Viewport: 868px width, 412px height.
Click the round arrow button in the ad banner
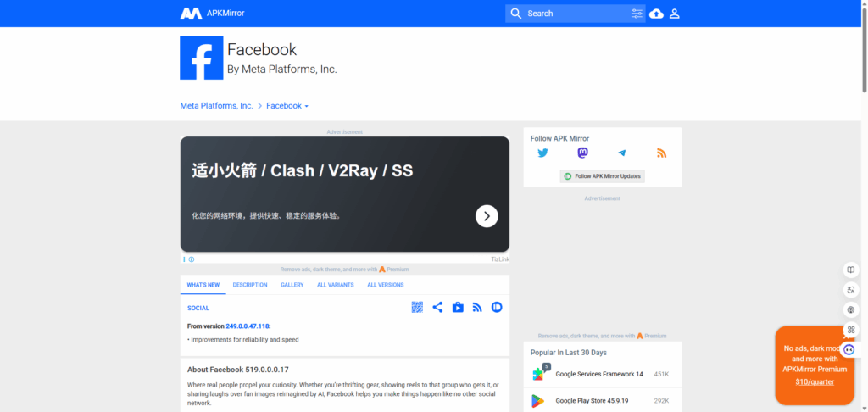(487, 216)
